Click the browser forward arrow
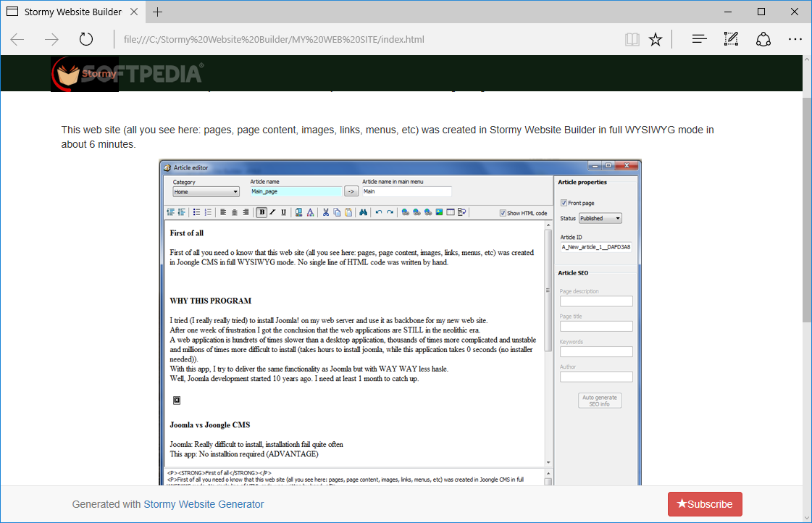 [x=51, y=39]
